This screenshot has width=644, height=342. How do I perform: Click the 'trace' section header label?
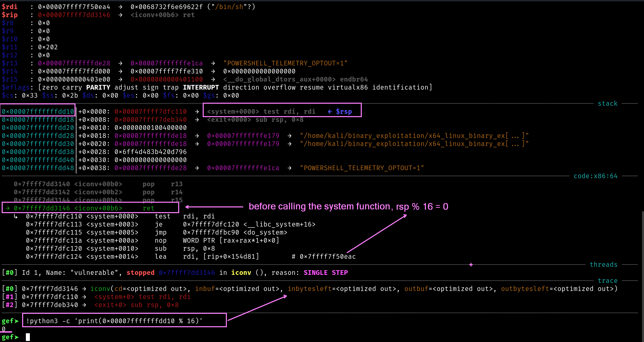(607, 281)
